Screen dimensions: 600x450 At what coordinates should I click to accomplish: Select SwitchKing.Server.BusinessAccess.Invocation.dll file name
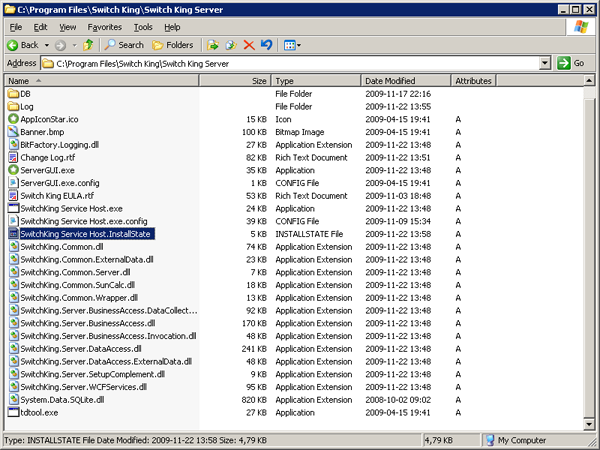point(108,336)
